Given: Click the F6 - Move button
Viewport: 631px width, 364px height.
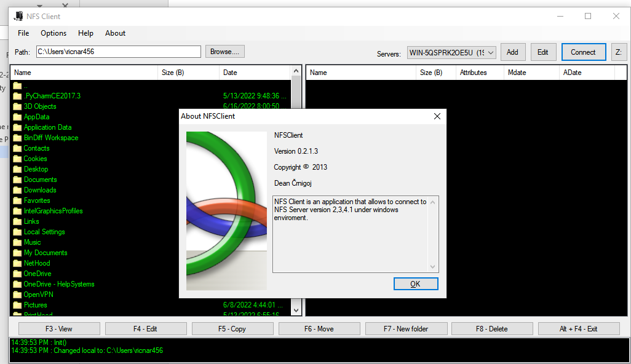Looking at the screenshot, I should tap(319, 328).
